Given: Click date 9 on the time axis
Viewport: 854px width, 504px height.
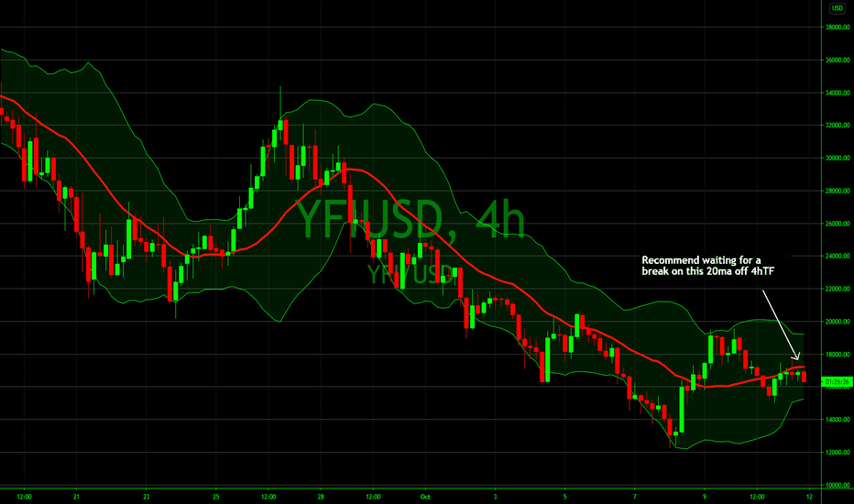Looking at the screenshot, I should click(x=705, y=497).
